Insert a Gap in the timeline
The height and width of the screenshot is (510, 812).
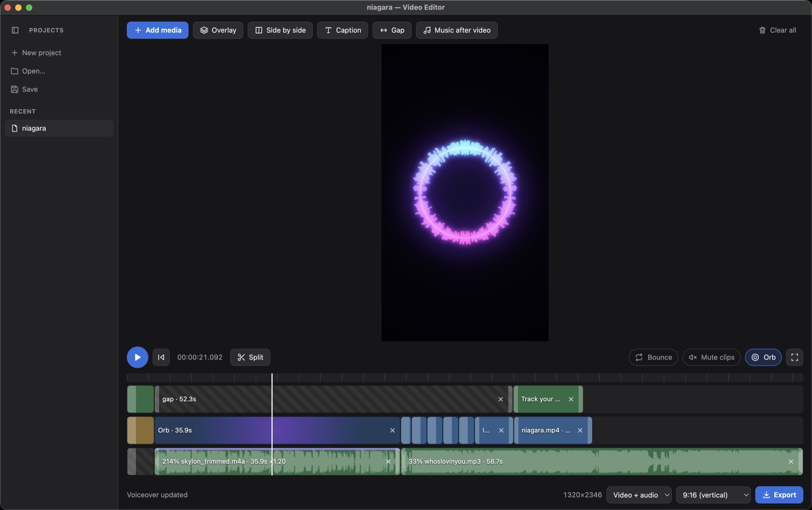coord(392,30)
